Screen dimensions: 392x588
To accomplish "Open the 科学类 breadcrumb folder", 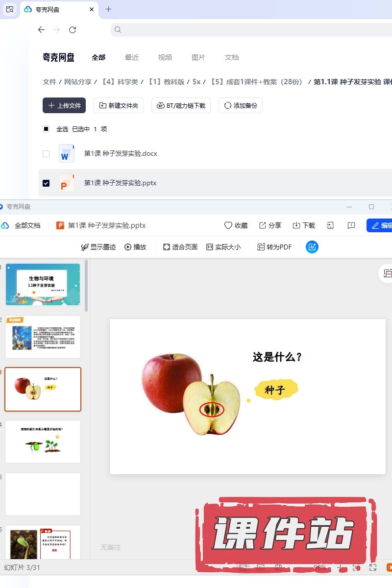I will (x=120, y=82).
